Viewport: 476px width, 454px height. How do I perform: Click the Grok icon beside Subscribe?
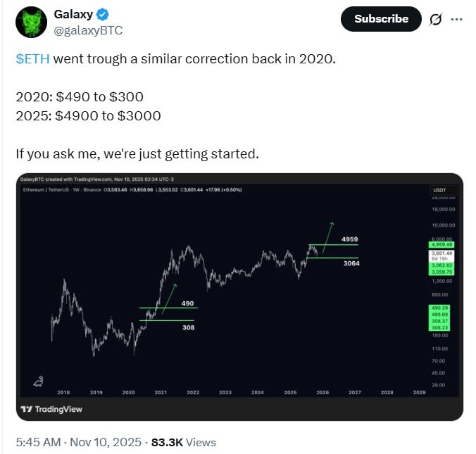pyautogui.click(x=434, y=20)
